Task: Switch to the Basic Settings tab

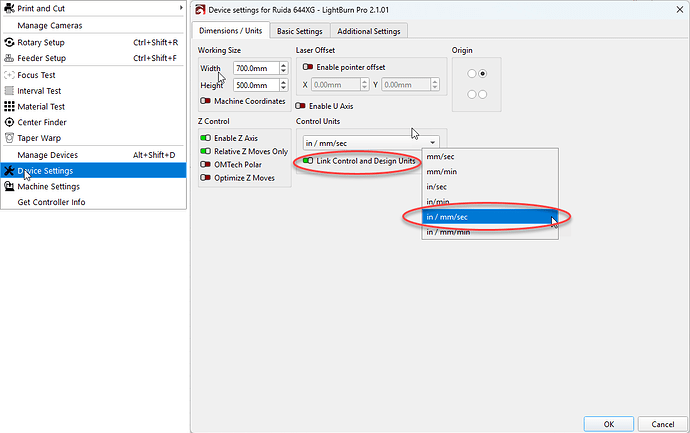Action: (x=300, y=31)
